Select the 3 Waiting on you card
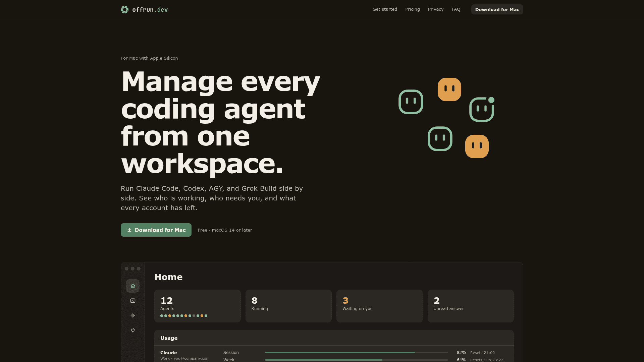This screenshot has height=362, width=644. (380, 306)
